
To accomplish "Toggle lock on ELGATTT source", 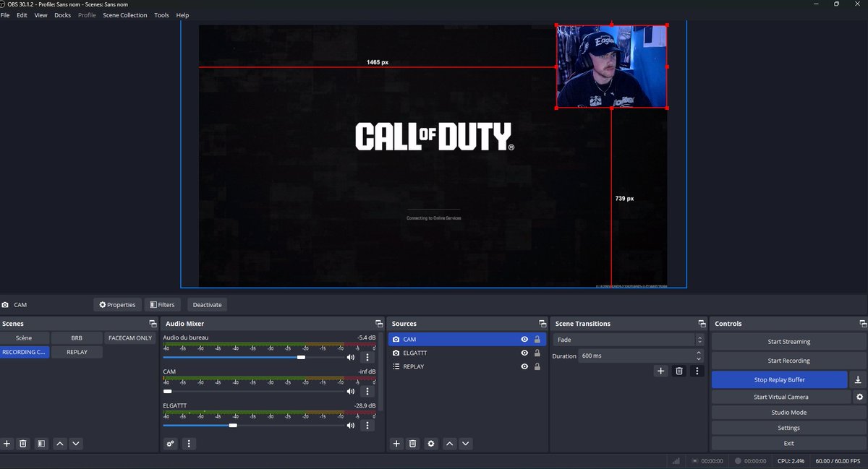I will tap(537, 353).
